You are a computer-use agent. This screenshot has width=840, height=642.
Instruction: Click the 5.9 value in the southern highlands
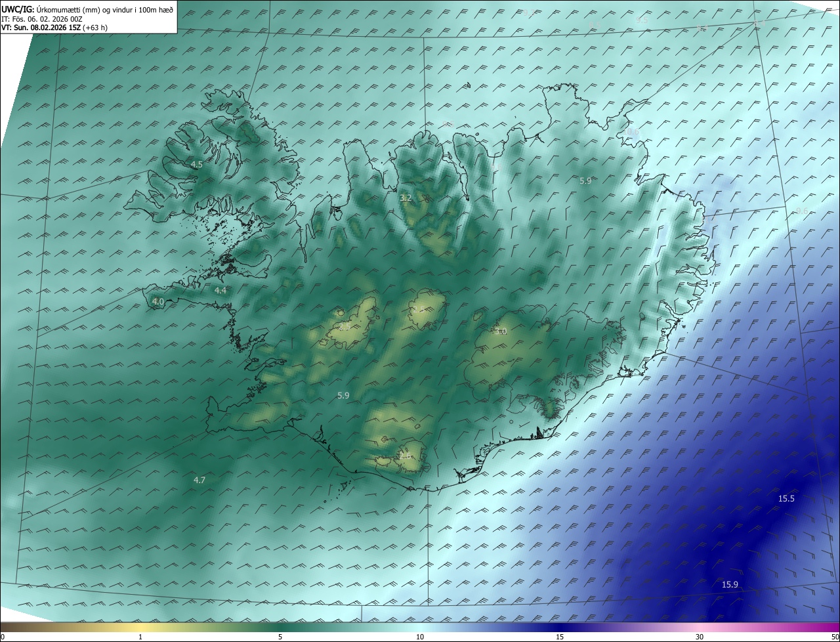[x=343, y=395]
